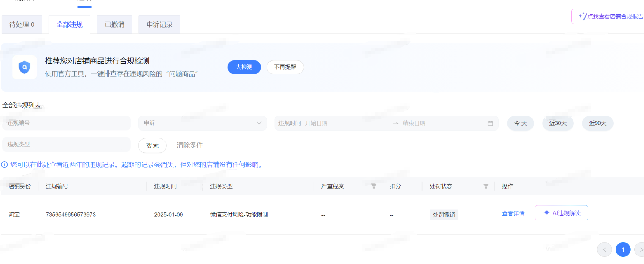Click the filter icon beside 严重程度

coord(374,186)
